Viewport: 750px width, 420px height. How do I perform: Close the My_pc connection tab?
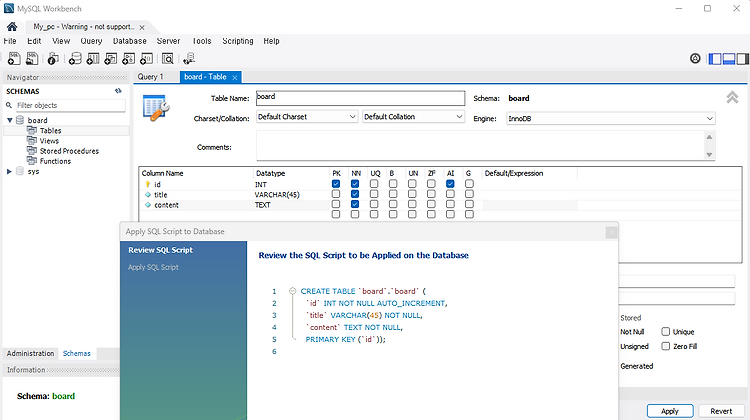click(142, 28)
